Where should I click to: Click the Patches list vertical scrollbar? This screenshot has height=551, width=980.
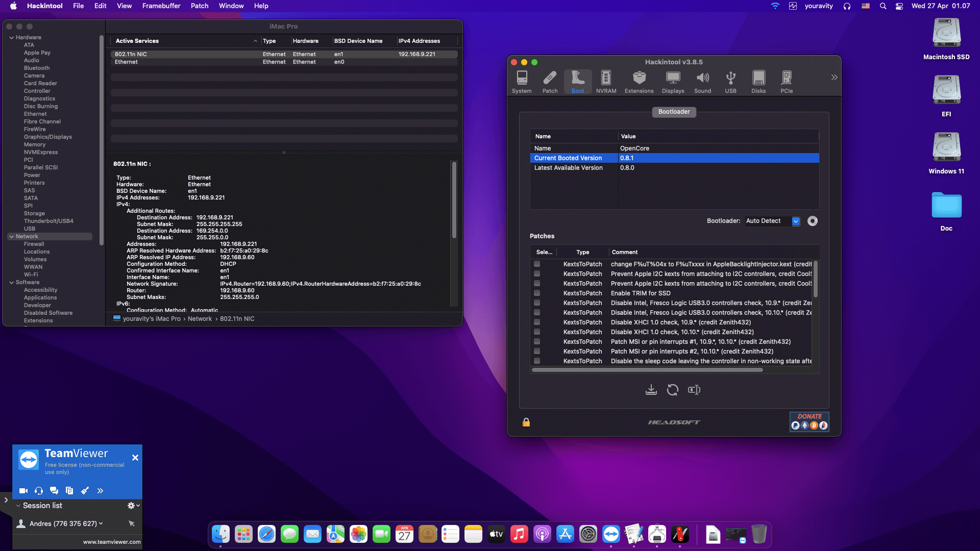(x=816, y=279)
